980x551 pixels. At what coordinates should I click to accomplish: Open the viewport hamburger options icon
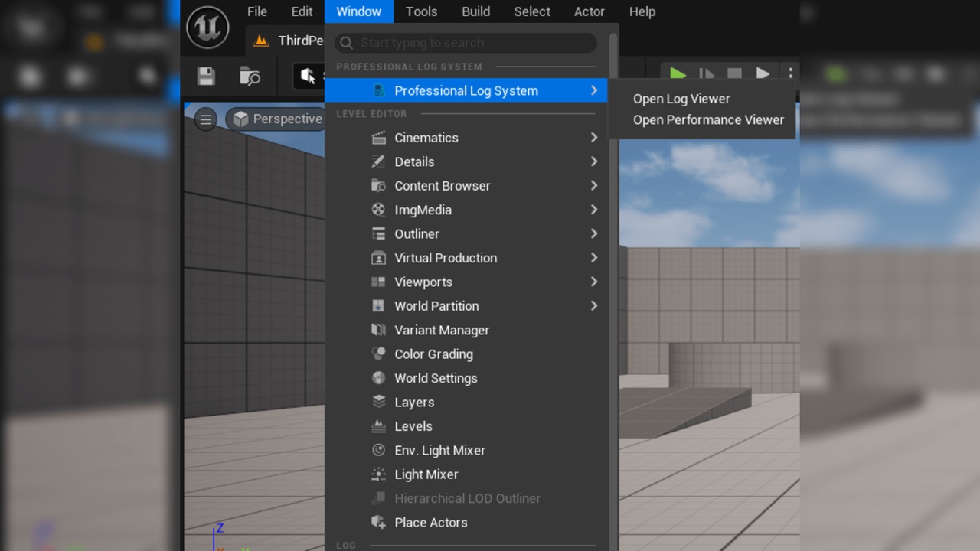pyautogui.click(x=205, y=119)
